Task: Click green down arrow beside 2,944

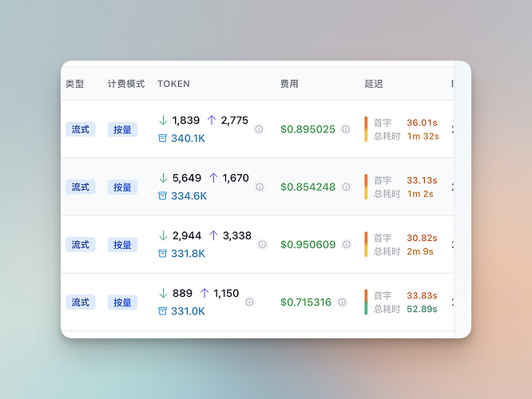Action: click(163, 235)
